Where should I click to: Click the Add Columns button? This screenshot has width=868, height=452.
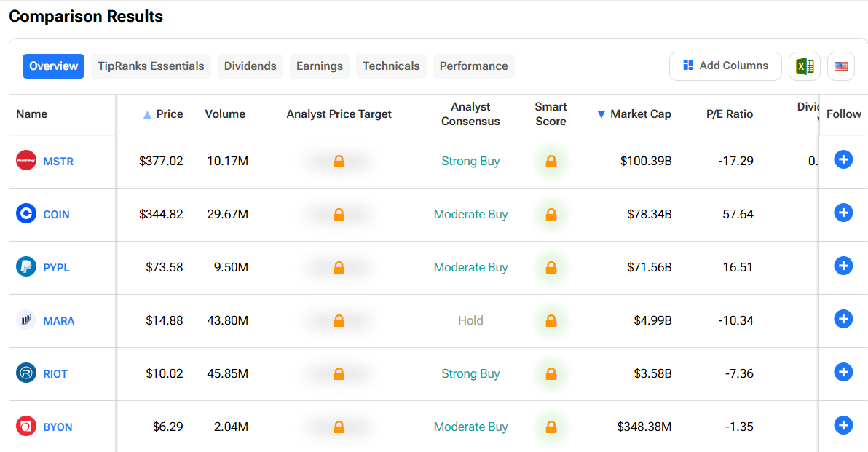725,66
